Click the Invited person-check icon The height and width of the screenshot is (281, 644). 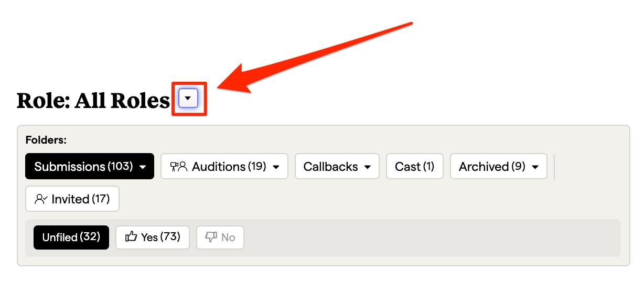tap(41, 199)
